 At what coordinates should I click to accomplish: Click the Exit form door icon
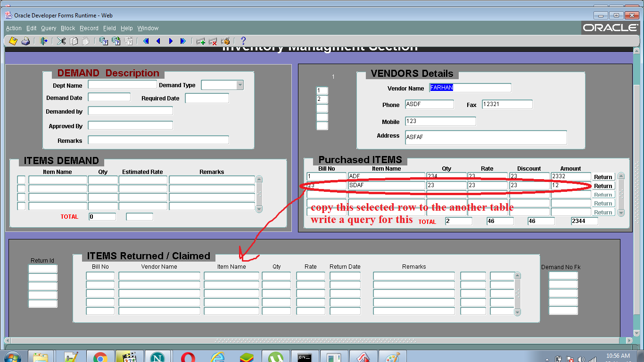44,41
